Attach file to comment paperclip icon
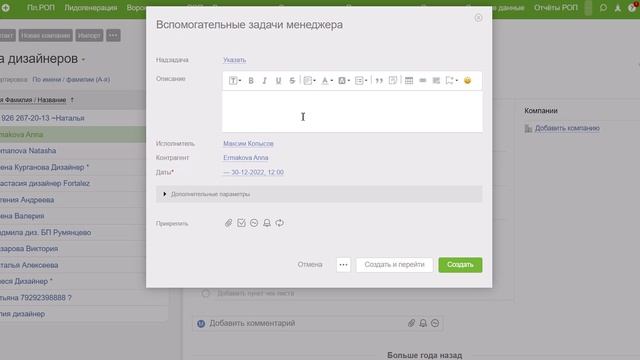This screenshot has height=360, width=640. click(x=411, y=323)
